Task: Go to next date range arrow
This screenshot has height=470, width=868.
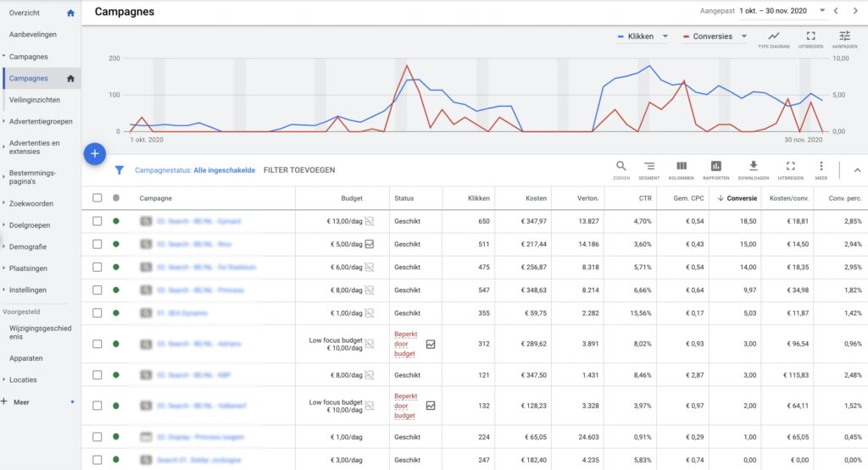Action: [855, 10]
